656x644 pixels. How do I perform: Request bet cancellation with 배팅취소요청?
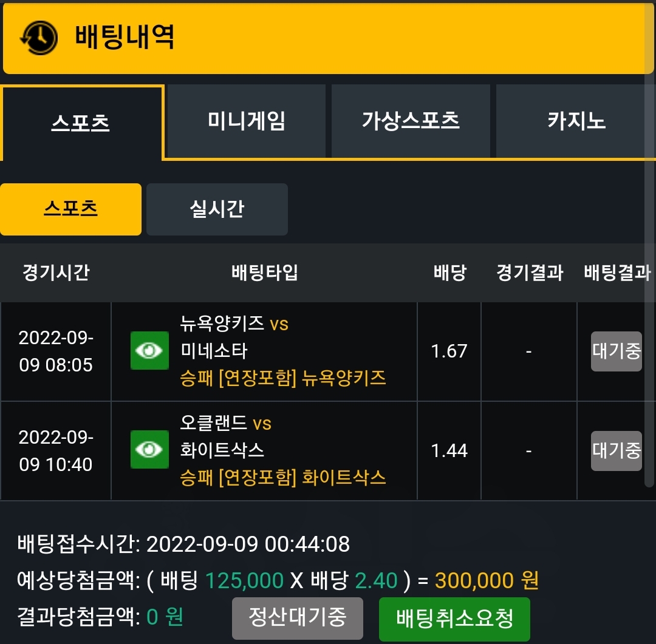pyautogui.click(x=454, y=619)
